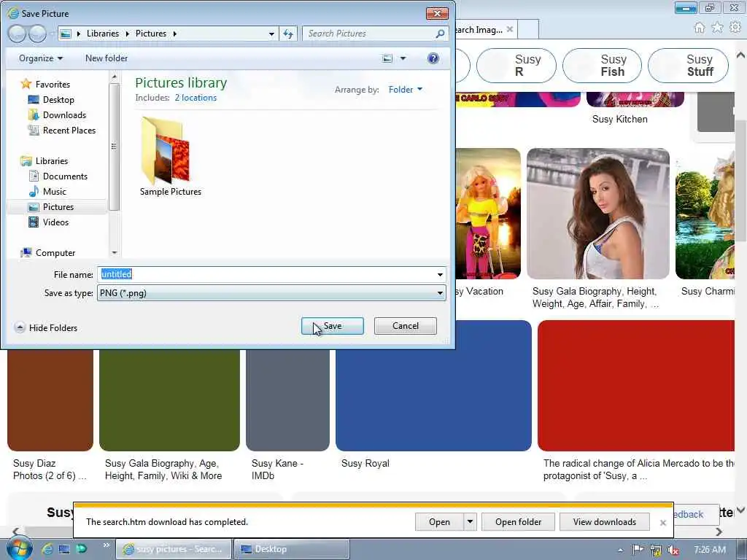This screenshot has height=560, width=747.
Task: Open the Sample Pictures folder
Action: (170, 157)
